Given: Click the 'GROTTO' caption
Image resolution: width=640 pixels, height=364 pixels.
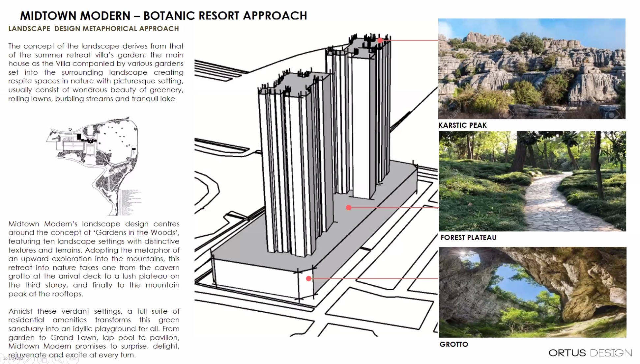Looking at the screenshot, I should [x=454, y=344].
